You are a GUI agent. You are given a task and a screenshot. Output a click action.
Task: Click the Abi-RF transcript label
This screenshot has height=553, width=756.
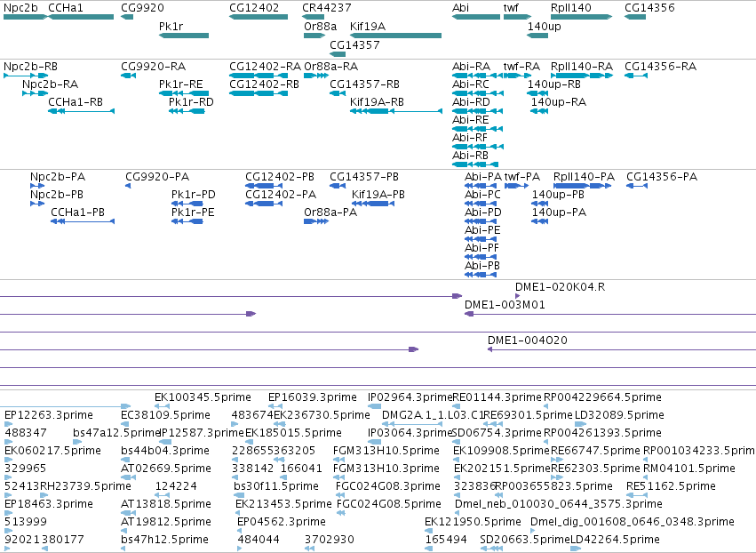tap(470, 138)
